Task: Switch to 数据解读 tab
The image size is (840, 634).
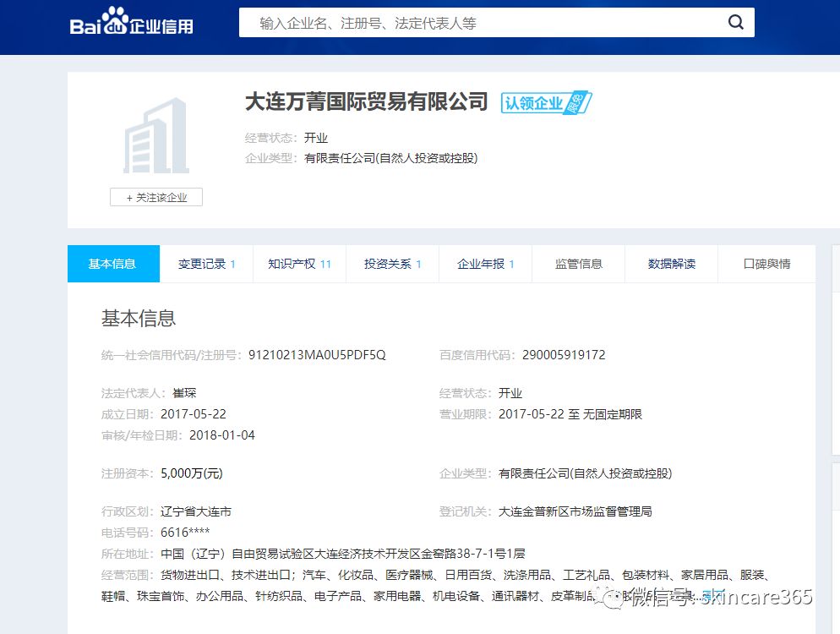Action: click(671, 264)
